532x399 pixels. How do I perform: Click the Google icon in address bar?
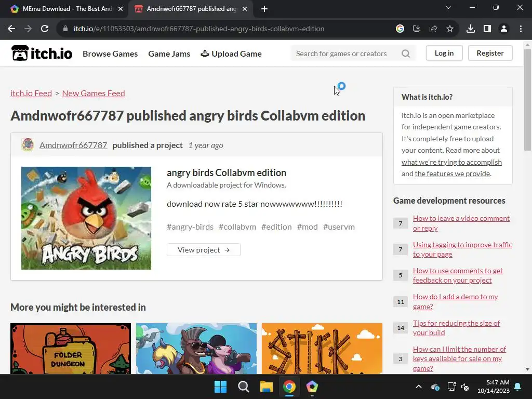(400, 29)
